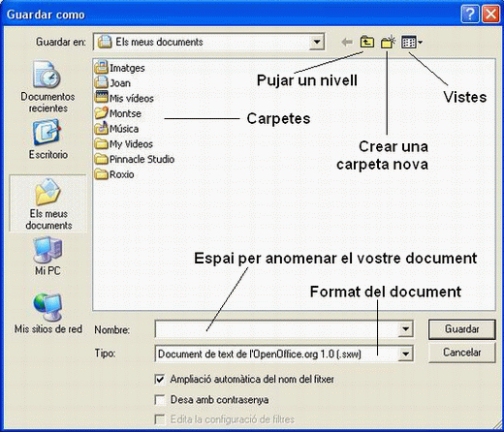Expand the Nombre field dropdown arrow
The image size is (504, 432).
pos(405,329)
